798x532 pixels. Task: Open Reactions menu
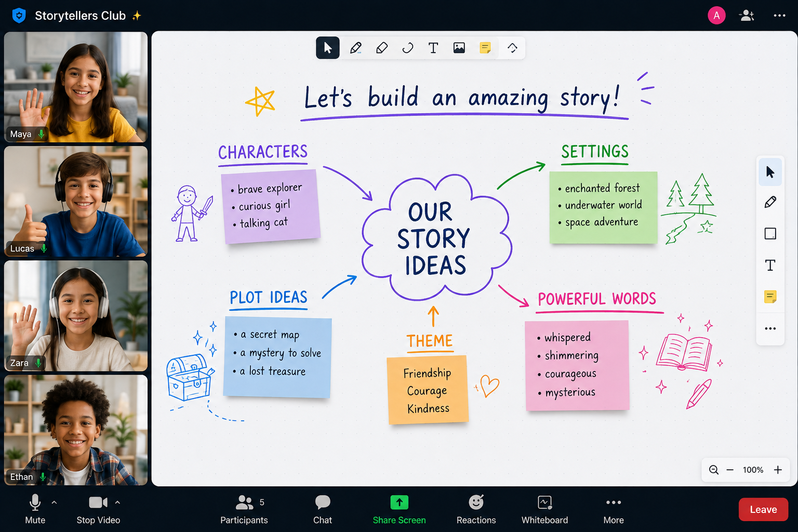coord(476,509)
